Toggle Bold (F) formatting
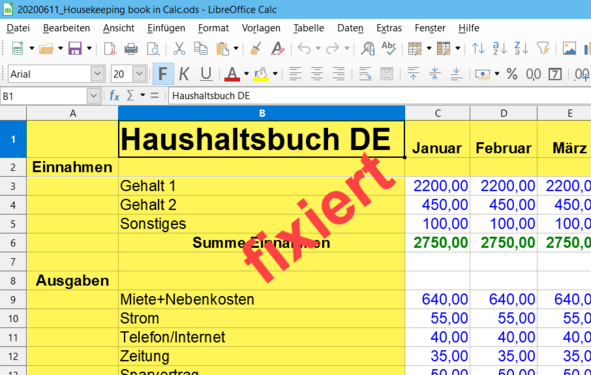This screenshot has height=375, width=591. (163, 74)
